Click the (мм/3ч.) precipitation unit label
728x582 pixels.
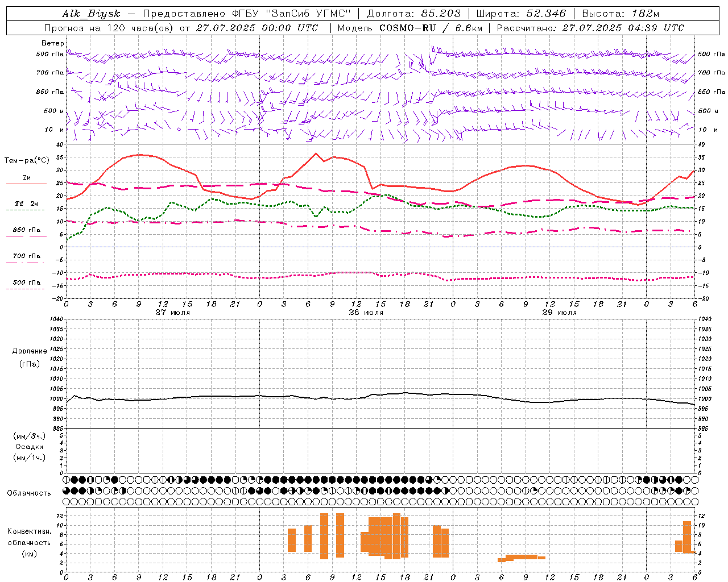point(30,436)
